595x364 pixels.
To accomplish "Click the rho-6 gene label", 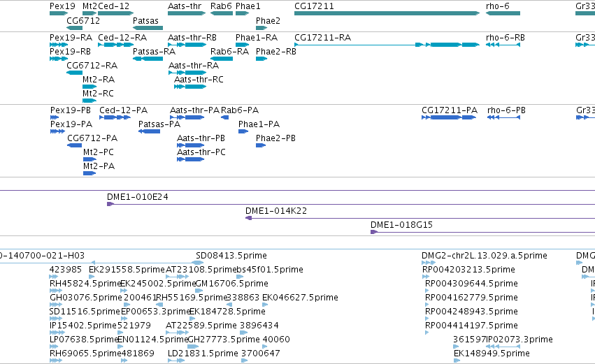I will point(498,6).
